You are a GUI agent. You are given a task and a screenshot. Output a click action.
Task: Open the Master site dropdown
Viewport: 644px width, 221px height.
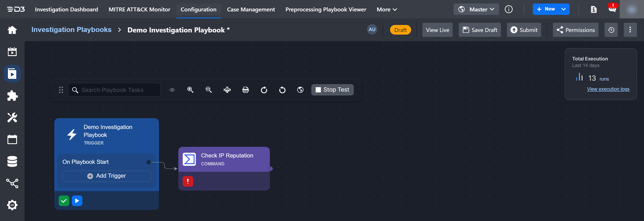click(476, 9)
